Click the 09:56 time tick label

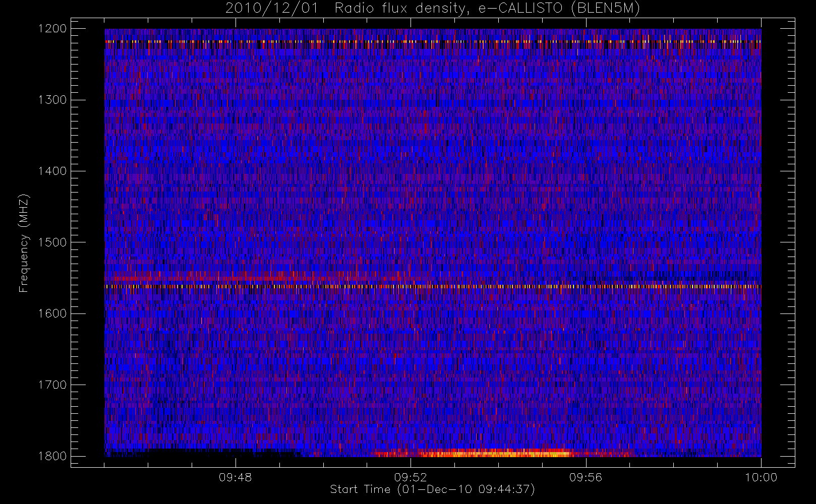(x=586, y=477)
